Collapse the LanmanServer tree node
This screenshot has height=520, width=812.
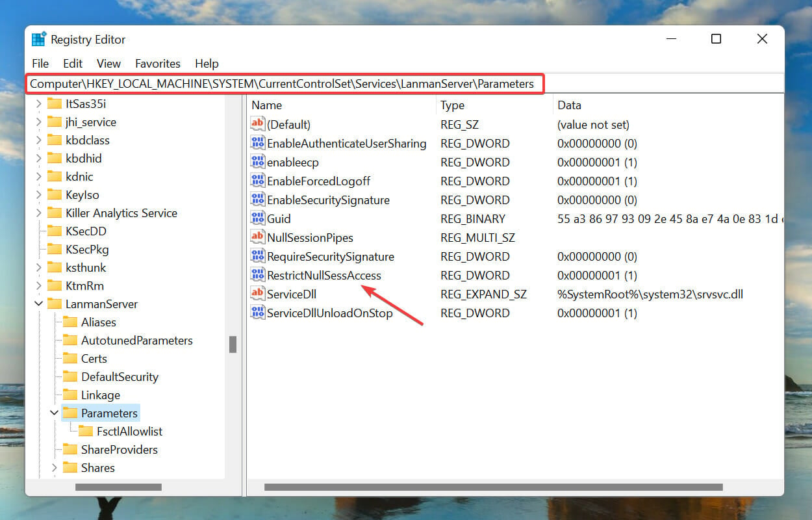tap(38, 304)
